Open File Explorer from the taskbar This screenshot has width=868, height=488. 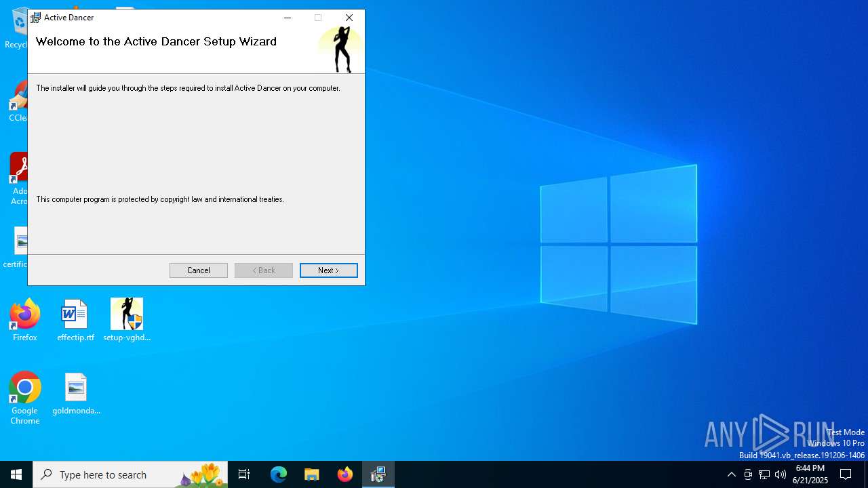point(312,474)
